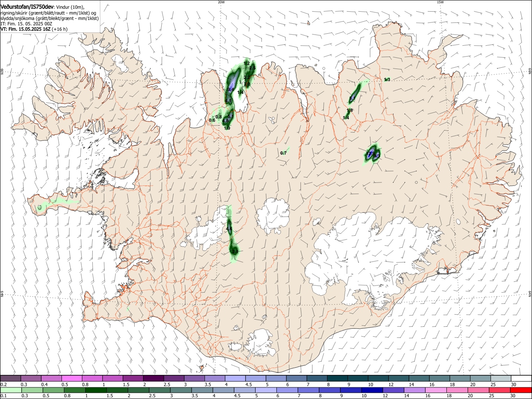Click the 0.1 label on rain legend
The image size is (532, 399).
click(x=3, y=396)
